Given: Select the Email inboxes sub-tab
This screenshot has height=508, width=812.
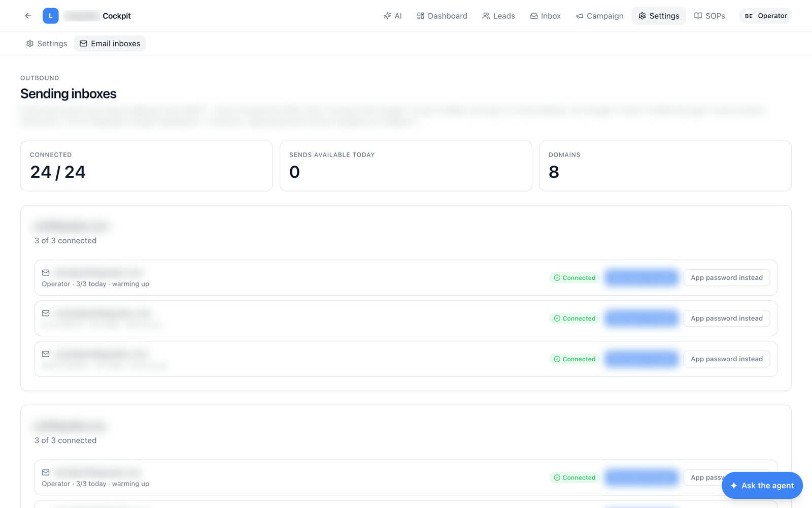Looking at the screenshot, I should 110,44.
